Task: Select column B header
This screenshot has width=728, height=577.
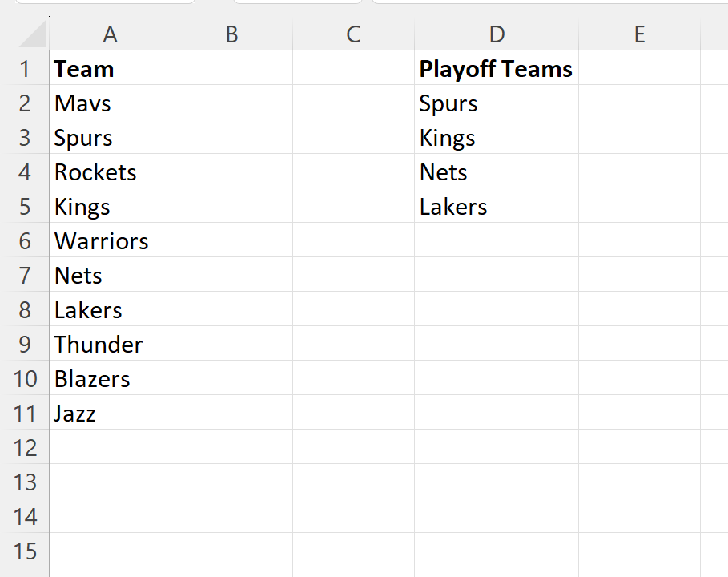Action: [231, 34]
